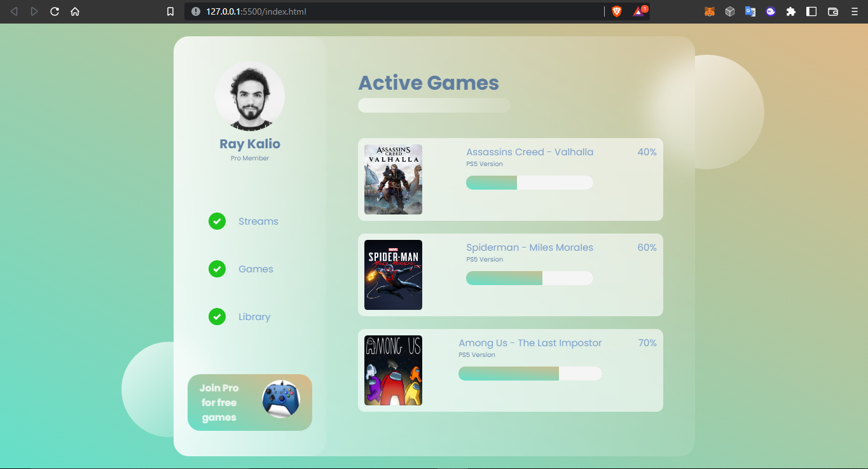Click the Among Us cover art
The height and width of the screenshot is (469, 868).
coord(393,370)
